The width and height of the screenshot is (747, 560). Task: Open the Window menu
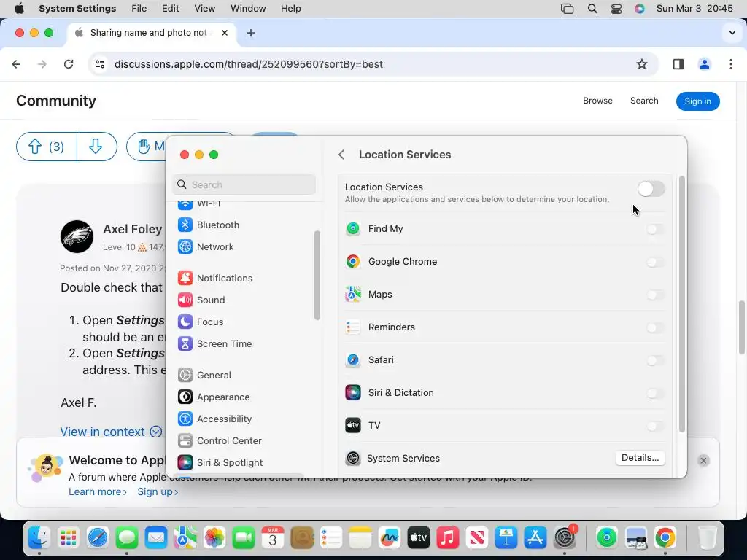click(x=248, y=9)
